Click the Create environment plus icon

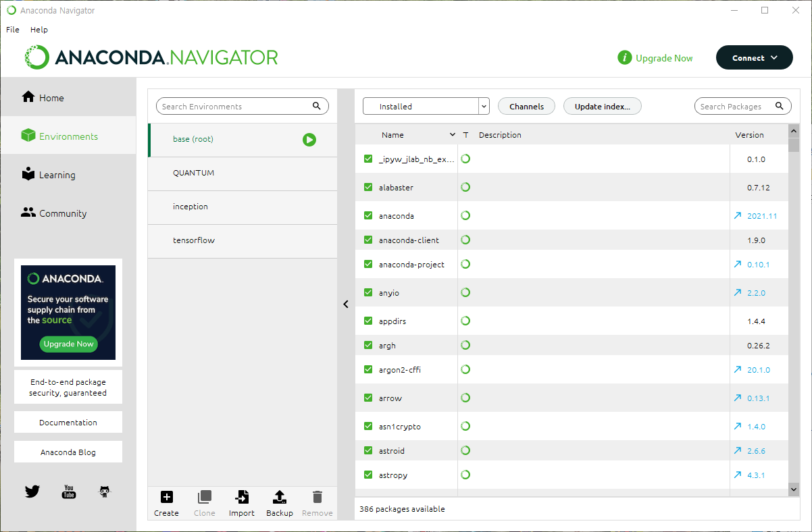click(x=166, y=498)
